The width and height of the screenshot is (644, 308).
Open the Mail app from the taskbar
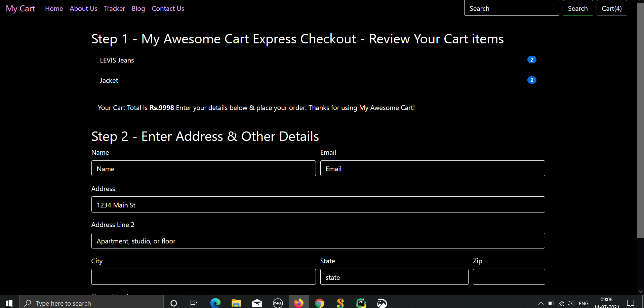click(x=257, y=302)
